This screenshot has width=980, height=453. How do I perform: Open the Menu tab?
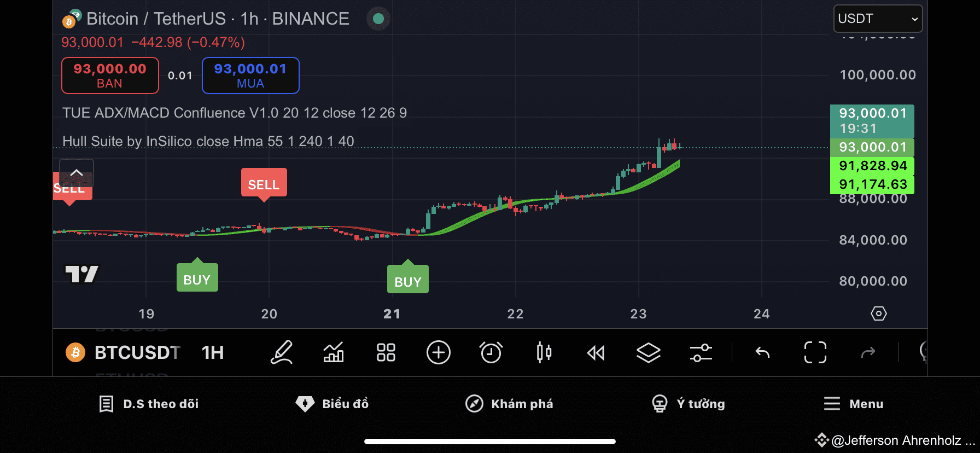pos(854,404)
